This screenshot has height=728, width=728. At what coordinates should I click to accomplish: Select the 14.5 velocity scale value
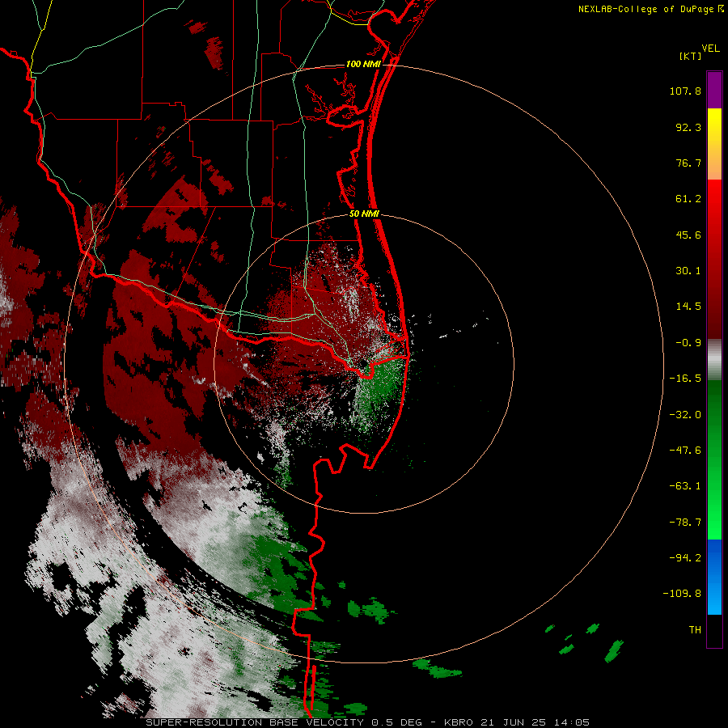(x=688, y=307)
